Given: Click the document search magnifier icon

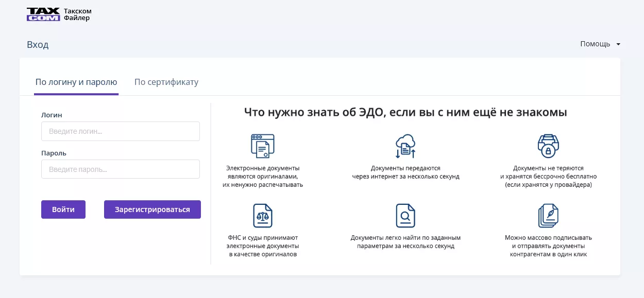Looking at the screenshot, I should click(x=405, y=216).
